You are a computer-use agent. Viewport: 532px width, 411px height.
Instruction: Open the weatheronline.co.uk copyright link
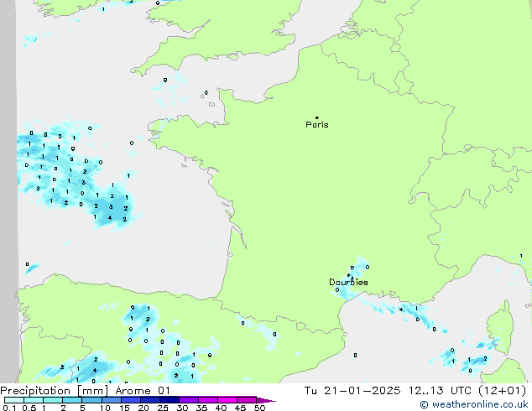click(x=474, y=404)
